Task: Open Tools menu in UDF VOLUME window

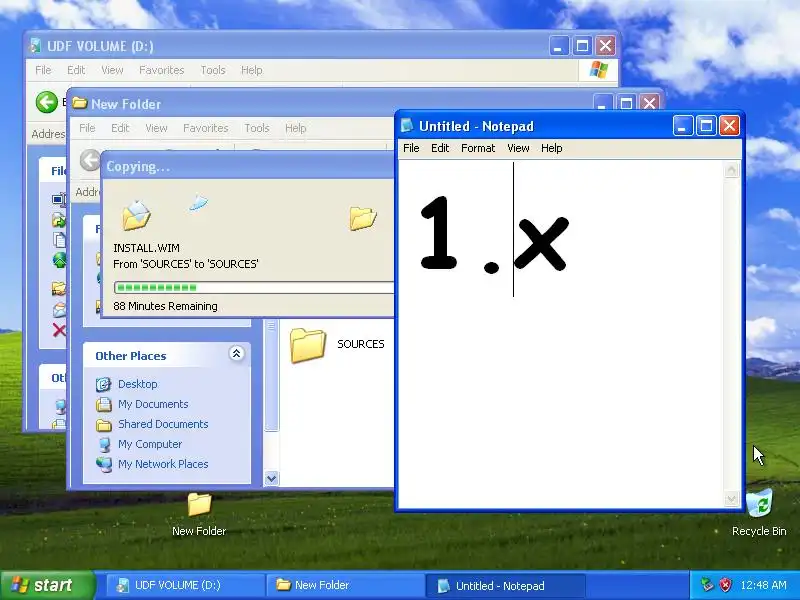Action: tap(213, 70)
